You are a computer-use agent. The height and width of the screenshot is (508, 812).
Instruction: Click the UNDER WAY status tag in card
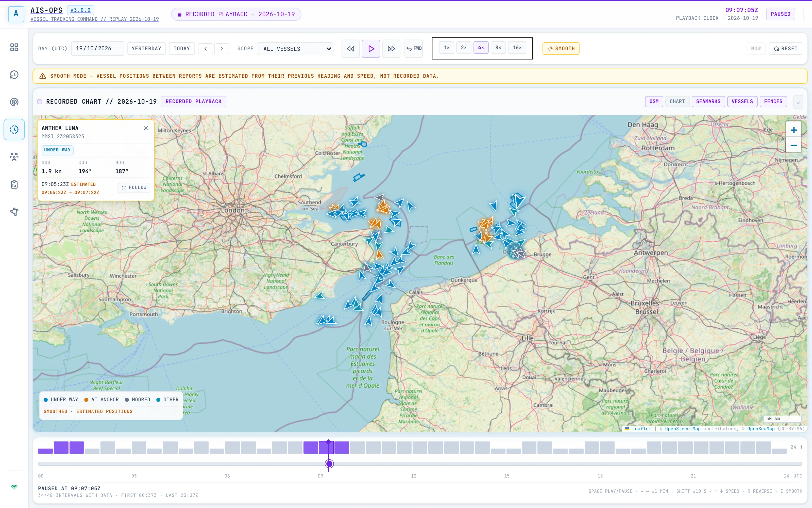click(x=57, y=150)
